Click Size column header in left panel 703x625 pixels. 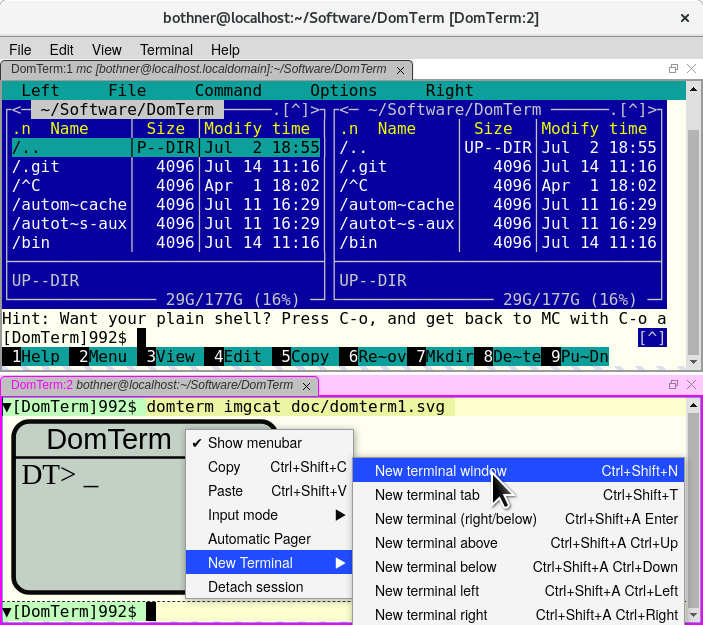tap(165, 129)
